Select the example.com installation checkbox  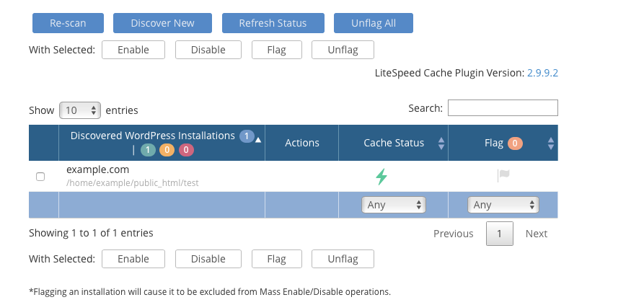[40, 177]
